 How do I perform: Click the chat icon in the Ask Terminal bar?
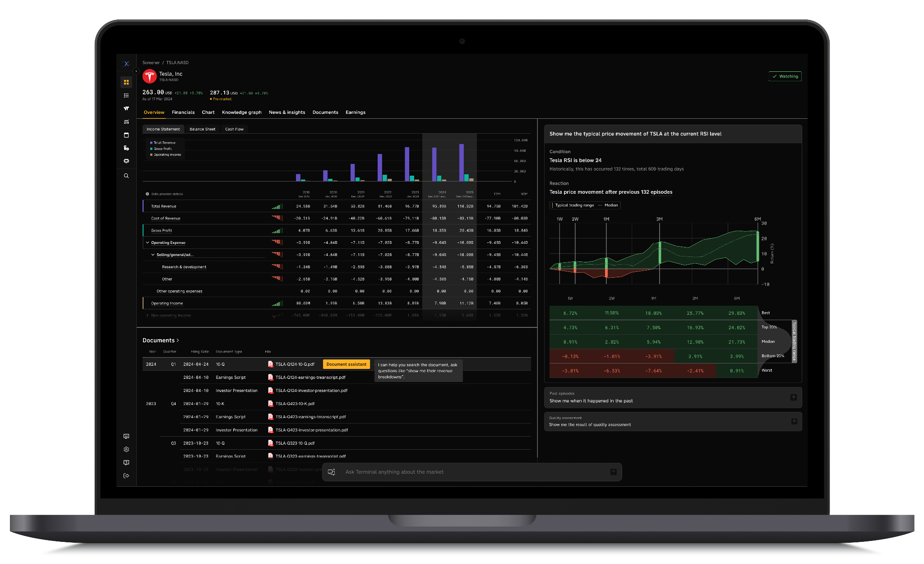tap(331, 472)
